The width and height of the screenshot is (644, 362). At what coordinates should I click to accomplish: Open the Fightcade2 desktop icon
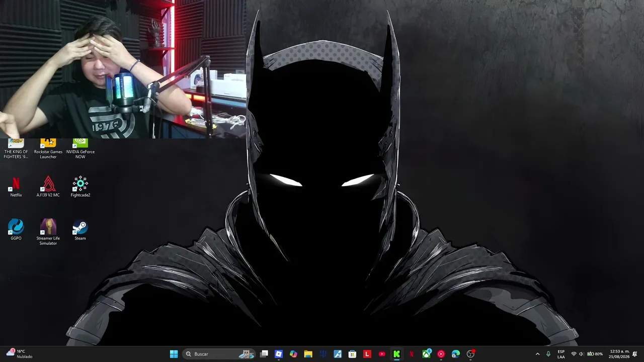pyautogui.click(x=80, y=187)
